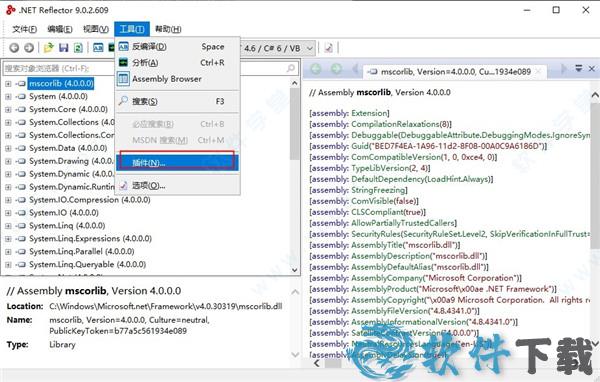Save using the blue floppy disk icon
Screen dimensions: 600x382
click(64, 47)
